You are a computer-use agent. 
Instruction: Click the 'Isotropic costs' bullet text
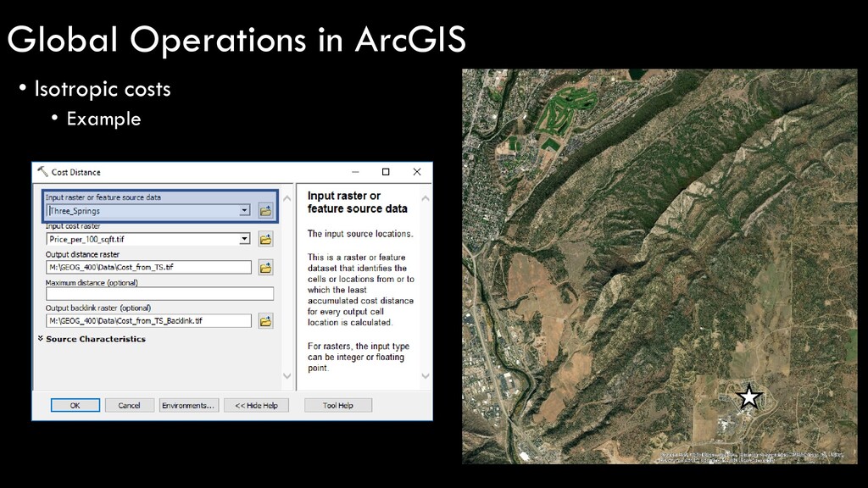tap(103, 89)
